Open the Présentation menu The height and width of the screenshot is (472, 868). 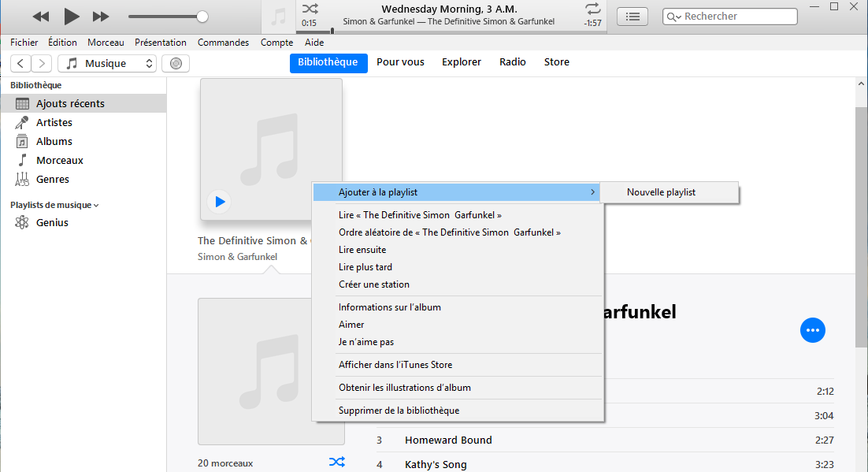pyautogui.click(x=161, y=42)
